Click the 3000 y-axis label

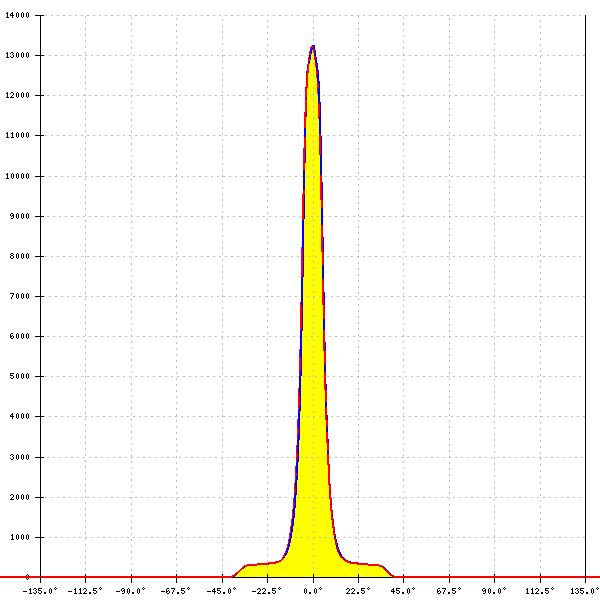(x=20, y=457)
